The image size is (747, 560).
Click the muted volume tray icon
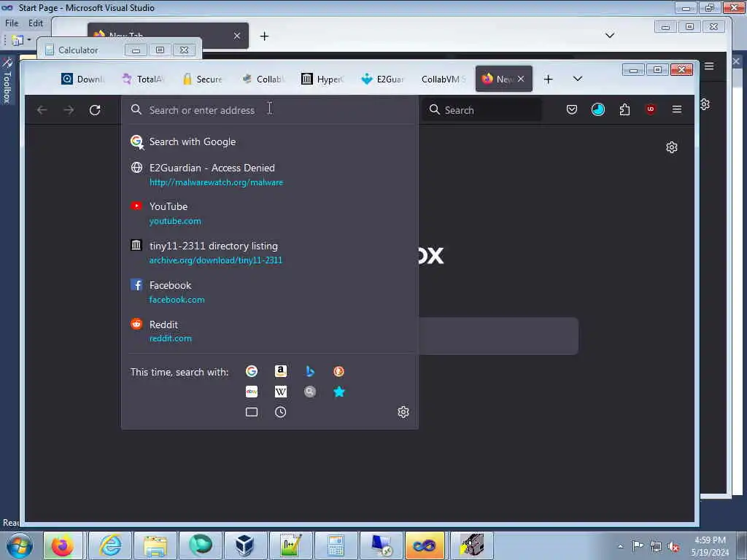(673, 547)
